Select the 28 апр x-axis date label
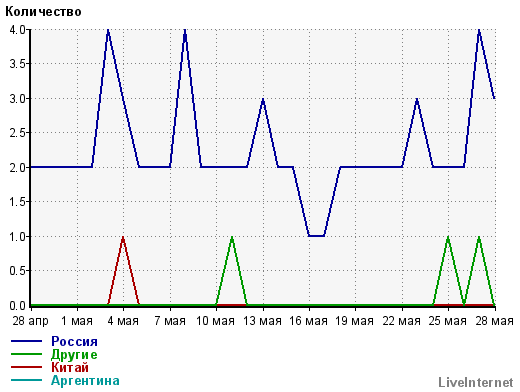 [30, 321]
